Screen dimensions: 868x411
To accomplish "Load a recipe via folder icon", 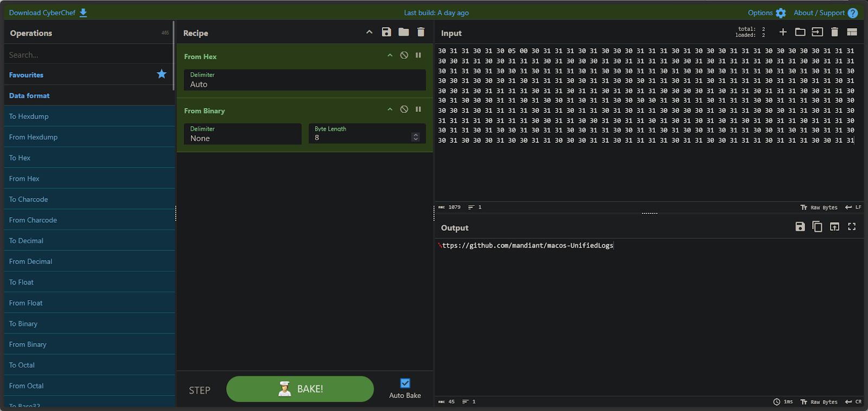I will click(404, 32).
